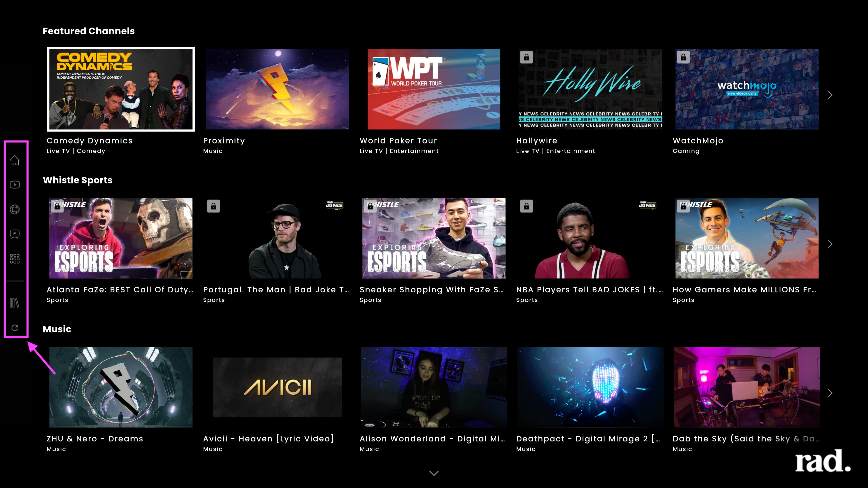Click lock icon on Portugal. The Man video

(213, 206)
